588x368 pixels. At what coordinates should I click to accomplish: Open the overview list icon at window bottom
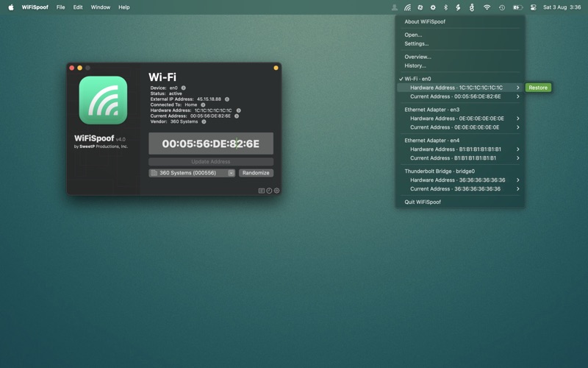262,191
